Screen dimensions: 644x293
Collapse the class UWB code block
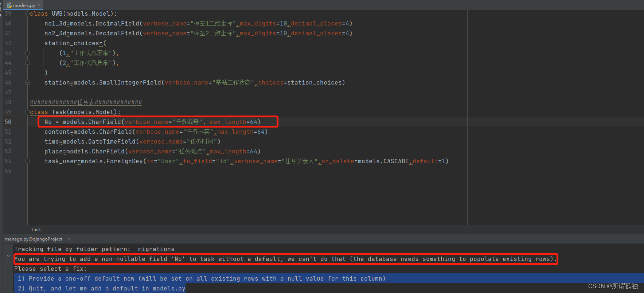[x=27, y=14]
